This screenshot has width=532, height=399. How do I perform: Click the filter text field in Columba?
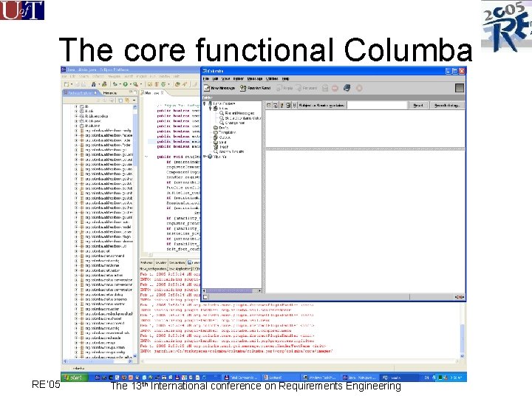coord(377,105)
